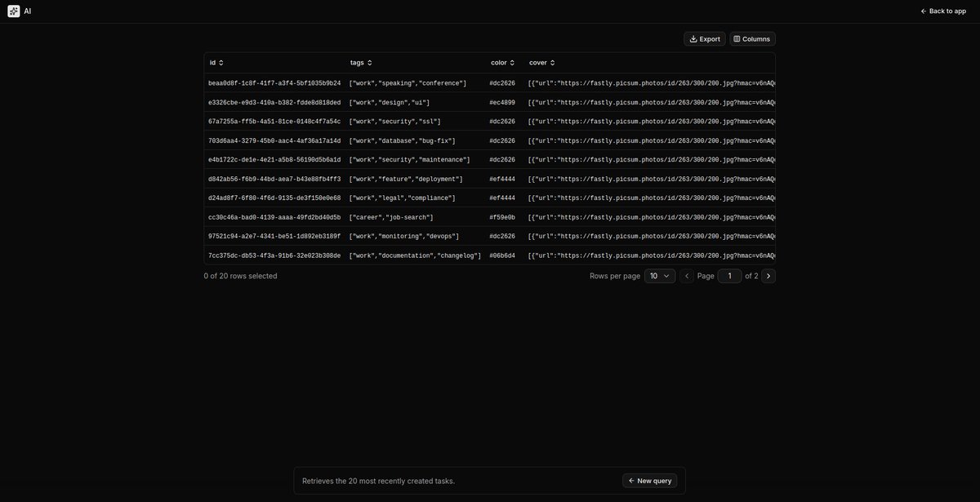This screenshot has width=980, height=502.
Task: Click #ef4444 color in the legal compliance row
Action: (x=502, y=198)
